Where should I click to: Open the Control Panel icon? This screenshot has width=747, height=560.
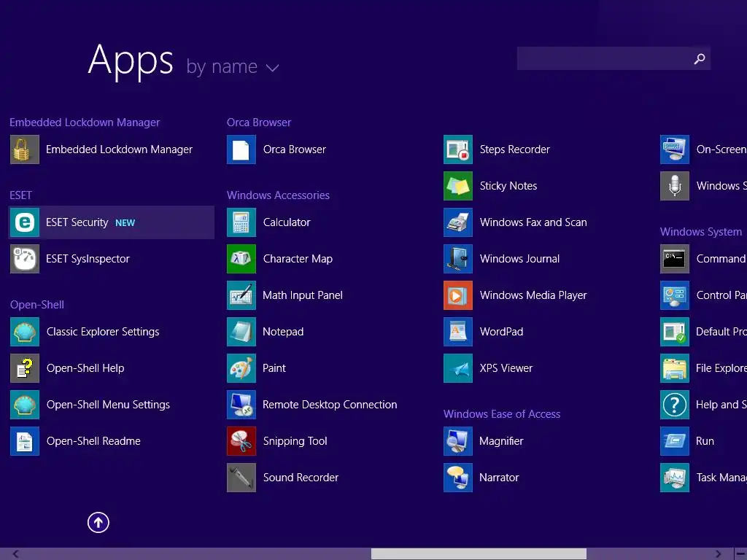click(675, 295)
